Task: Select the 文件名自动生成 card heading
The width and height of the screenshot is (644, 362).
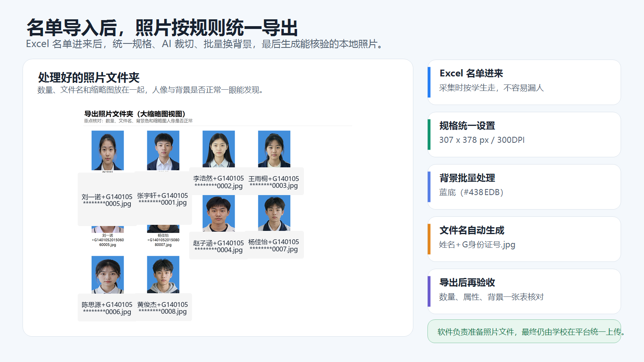Action: pyautogui.click(x=472, y=230)
